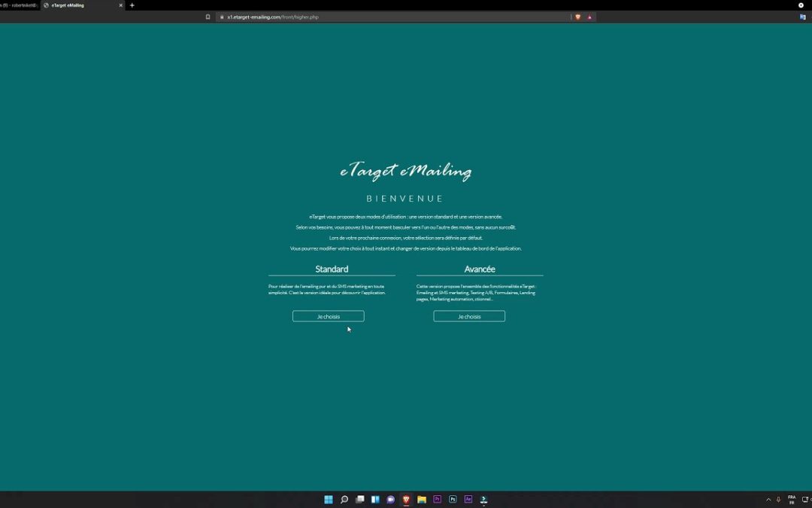The image size is (812, 508).
Task: Open the Brave browser icon in the taskbar
Action: coord(406,499)
